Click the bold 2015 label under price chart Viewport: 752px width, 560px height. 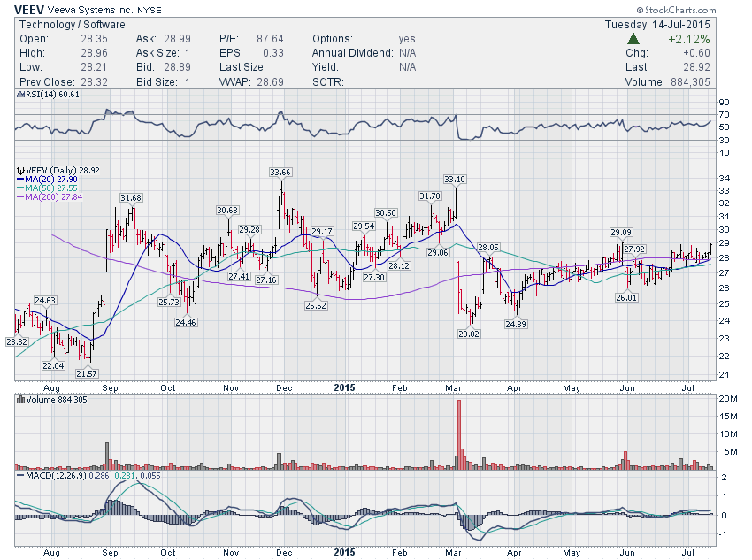point(344,387)
